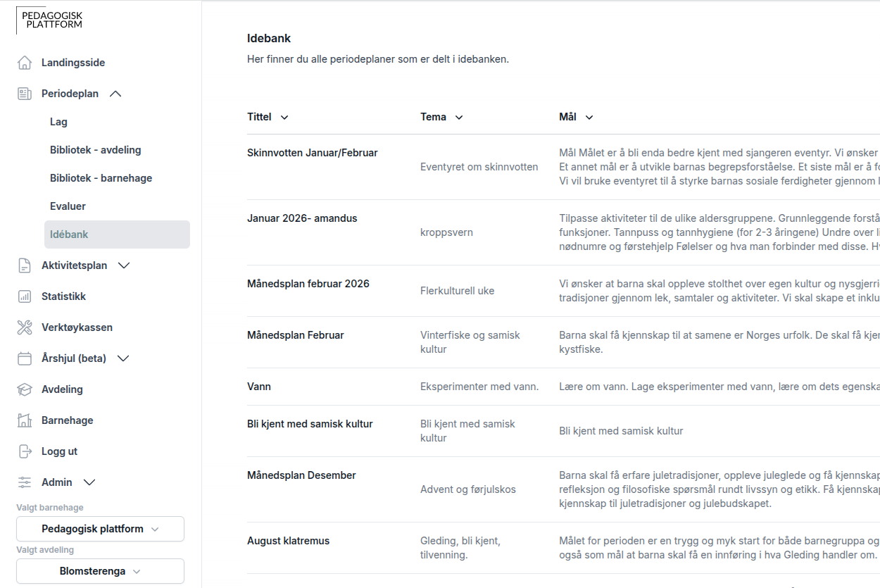Screen dimensions: 880x588
Task: Click the Periodeplan newspaper icon
Action: point(25,94)
